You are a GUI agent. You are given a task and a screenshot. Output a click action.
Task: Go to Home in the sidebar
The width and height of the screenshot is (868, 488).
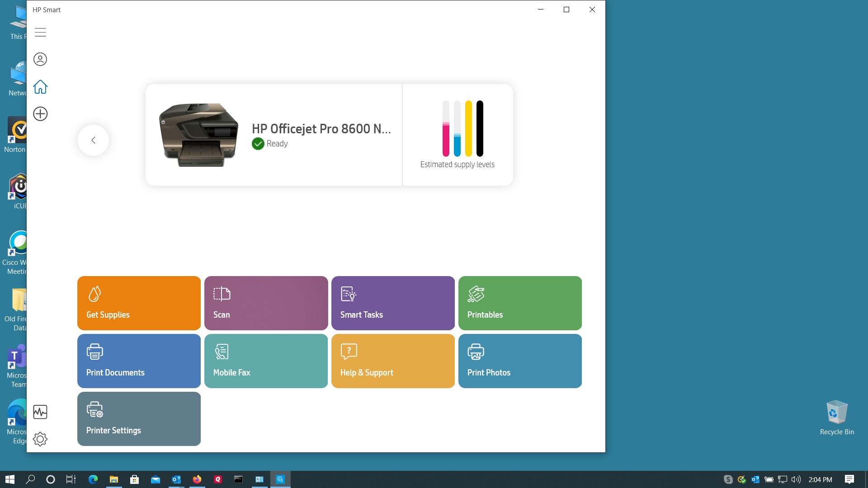tap(40, 87)
